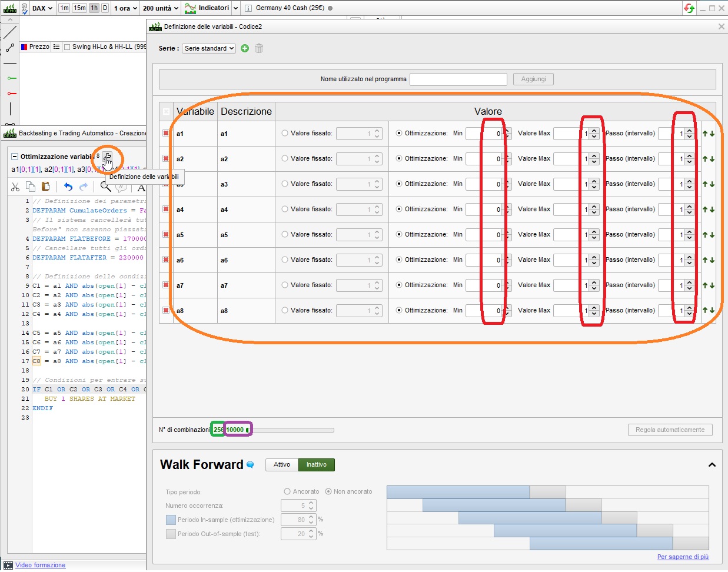Screen dimensions: 728x572
Task: Open search magnifier in code editor
Action: tap(105, 187)
